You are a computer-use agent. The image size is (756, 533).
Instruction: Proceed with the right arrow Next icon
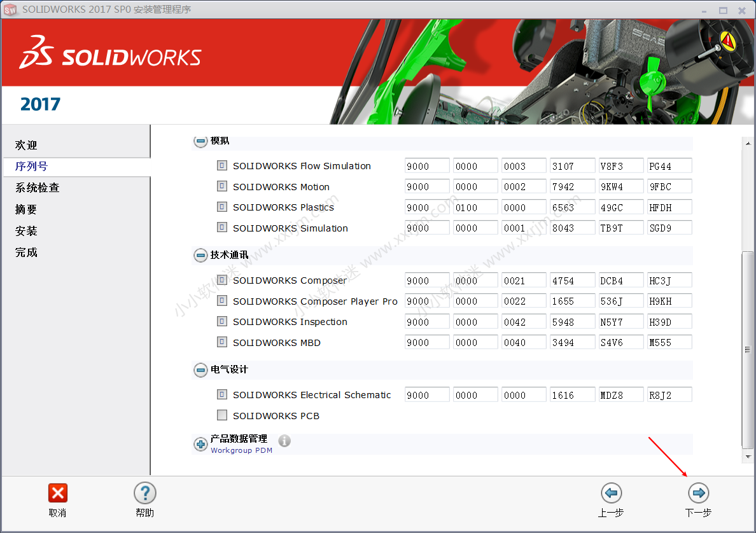pos(698,493)
